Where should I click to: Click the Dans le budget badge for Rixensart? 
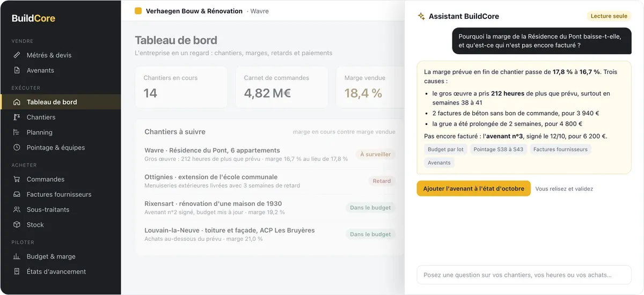(x=370, y=208)
